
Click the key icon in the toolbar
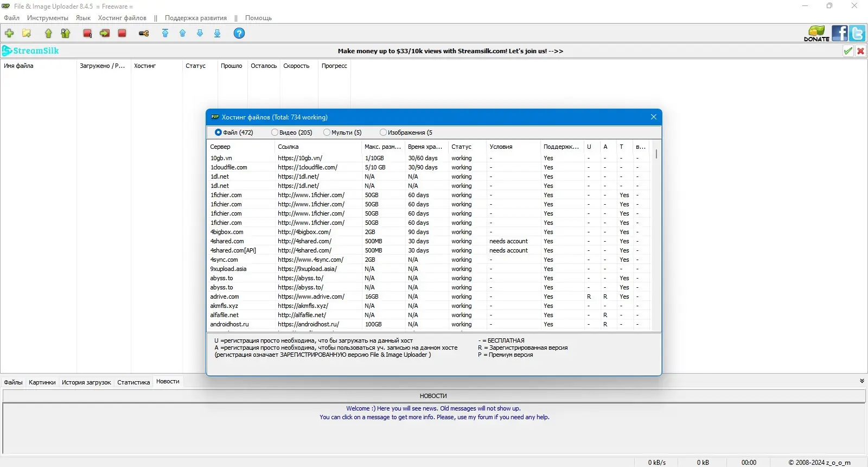click(144, 34)
